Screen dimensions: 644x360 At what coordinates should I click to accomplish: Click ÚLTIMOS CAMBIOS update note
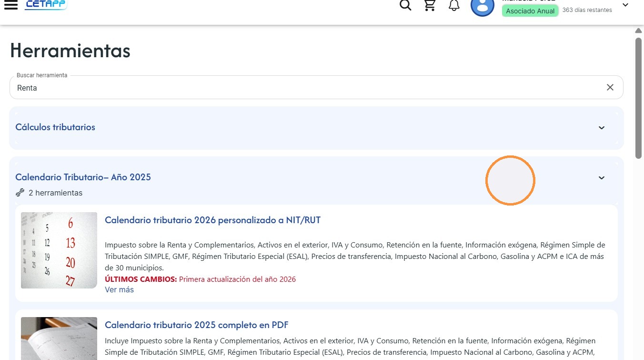(200, 279)
